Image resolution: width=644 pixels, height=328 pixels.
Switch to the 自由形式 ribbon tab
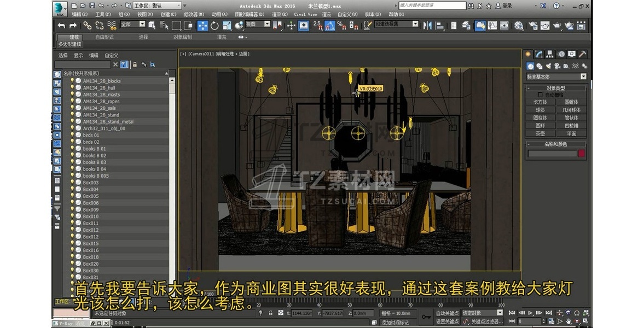(104, 37)
